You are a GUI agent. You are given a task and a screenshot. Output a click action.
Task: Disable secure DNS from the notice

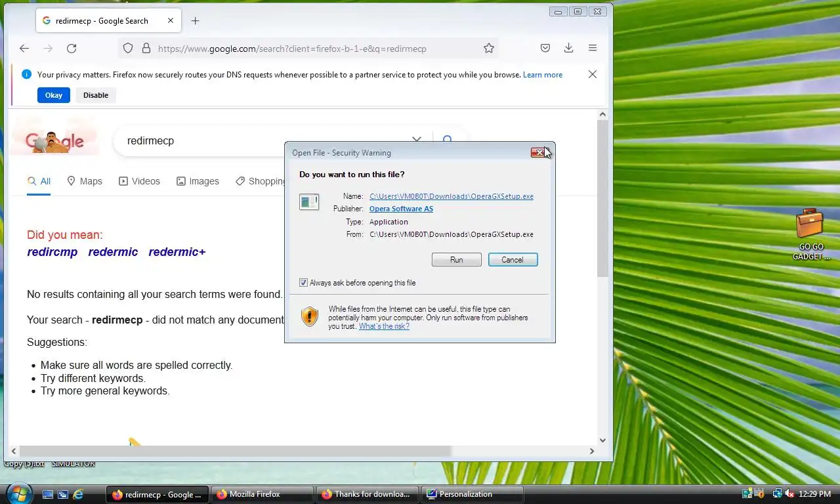[x=96, y=95]
